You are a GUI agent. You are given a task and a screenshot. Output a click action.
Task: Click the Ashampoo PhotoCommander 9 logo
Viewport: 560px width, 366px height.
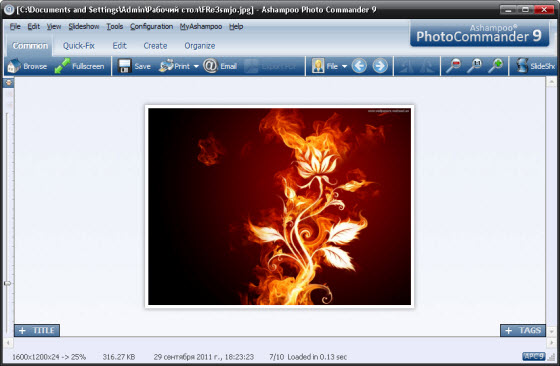tap(479, 34)
